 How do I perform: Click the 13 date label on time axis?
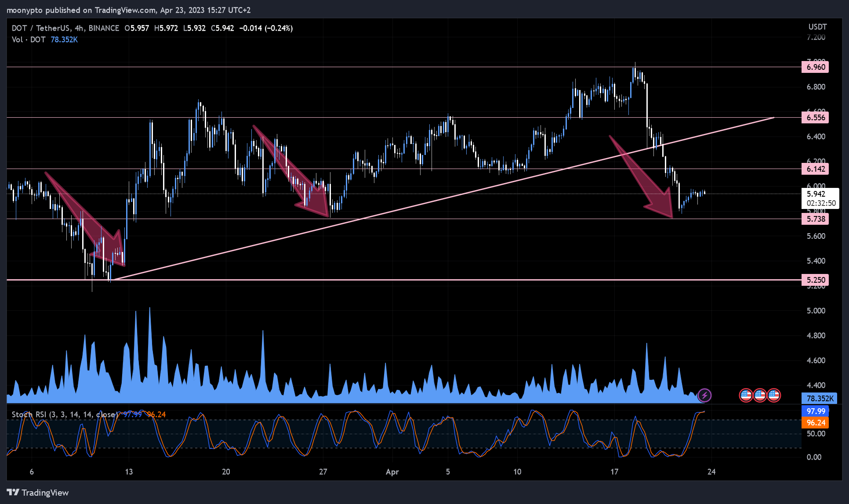[129, 472]
